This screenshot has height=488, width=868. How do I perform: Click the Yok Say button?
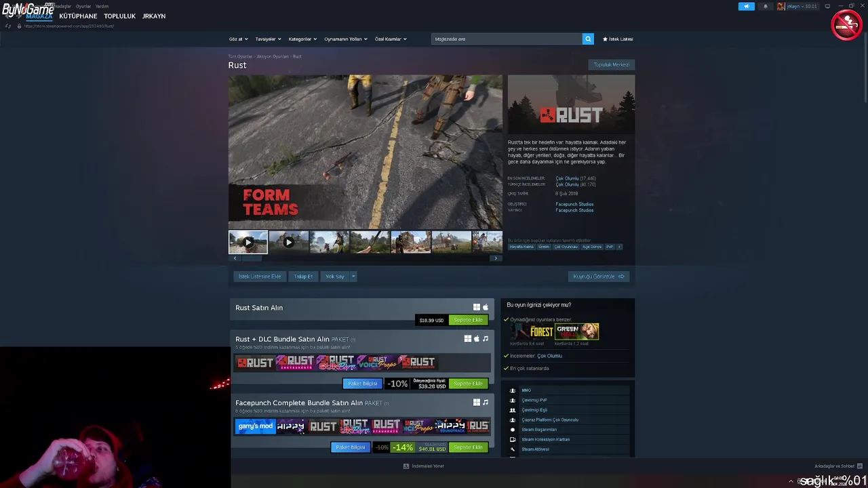(335, 277)
